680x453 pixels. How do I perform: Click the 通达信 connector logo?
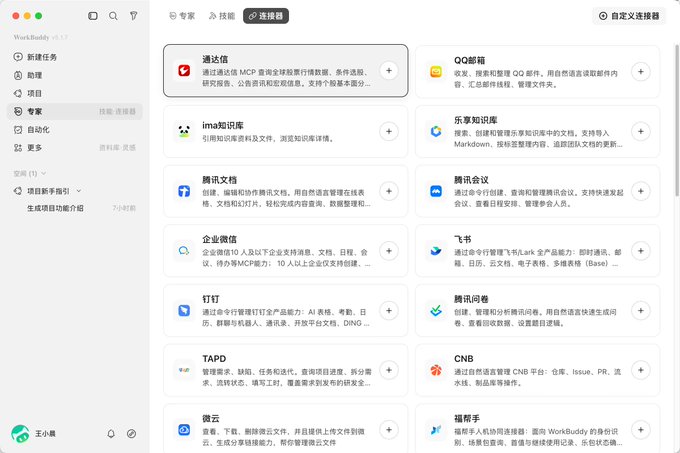point(184,70)
